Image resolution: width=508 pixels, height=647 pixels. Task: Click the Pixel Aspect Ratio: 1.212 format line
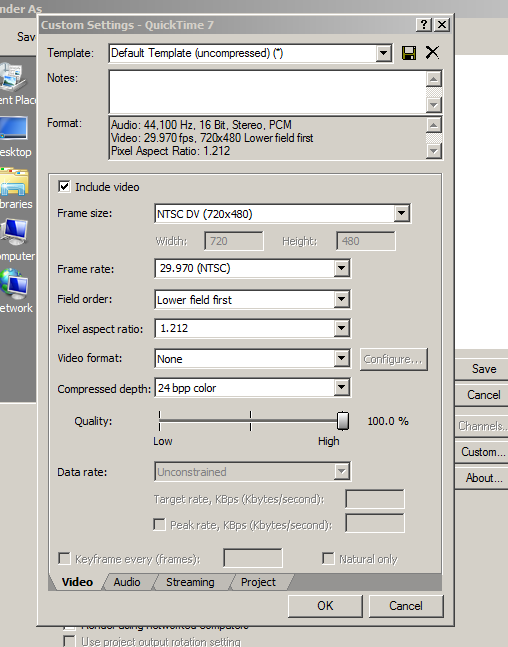pyautogui.click(x=170, y=151)
